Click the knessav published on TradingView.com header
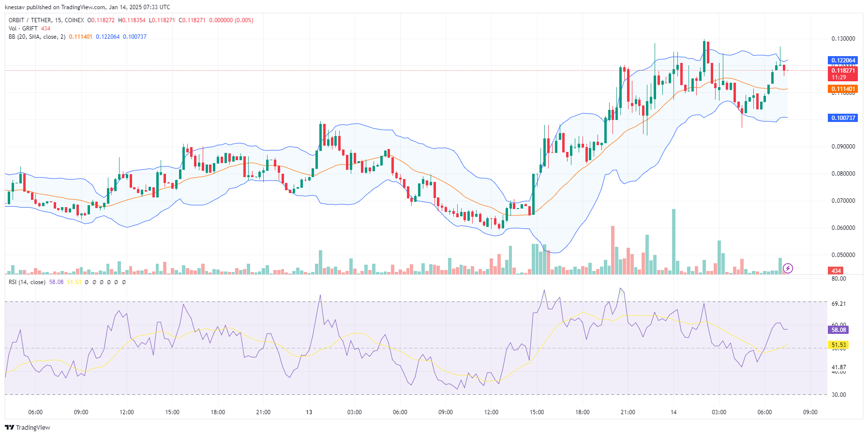 click(87, 7)
